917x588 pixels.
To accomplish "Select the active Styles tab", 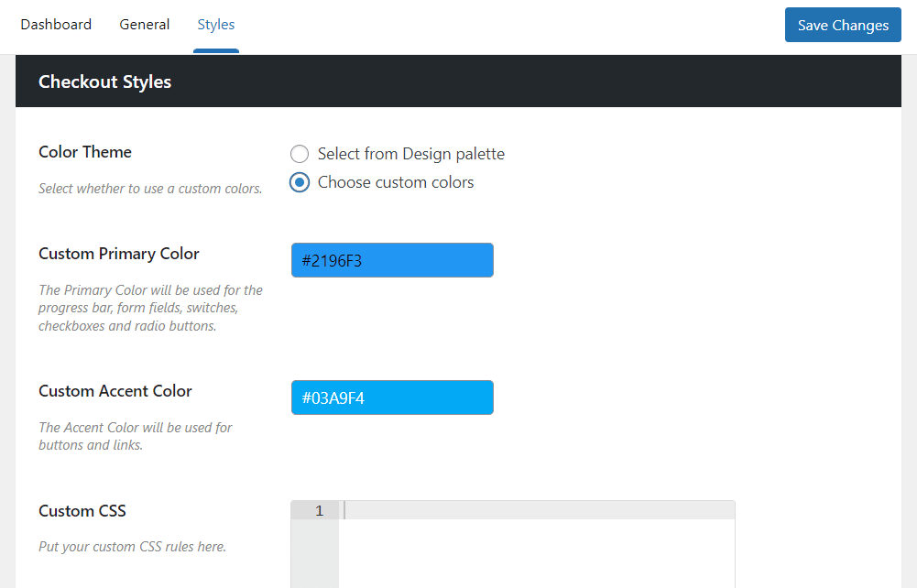I will (215, 25).
